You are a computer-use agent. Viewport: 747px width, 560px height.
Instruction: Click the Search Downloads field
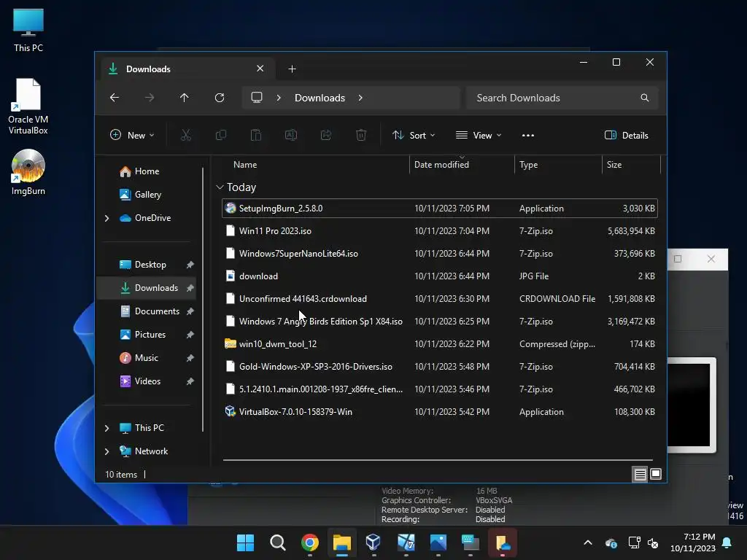(562, 98)
